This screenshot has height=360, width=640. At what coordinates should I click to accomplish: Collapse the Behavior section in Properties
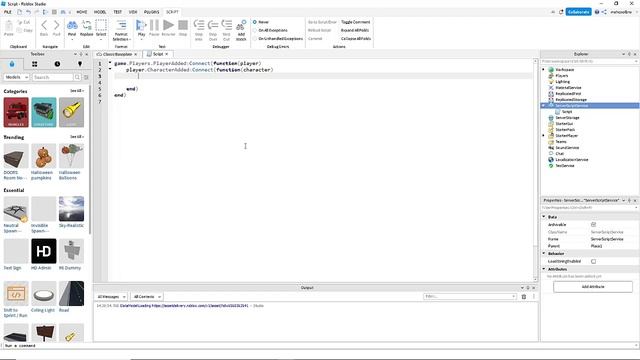544,253
